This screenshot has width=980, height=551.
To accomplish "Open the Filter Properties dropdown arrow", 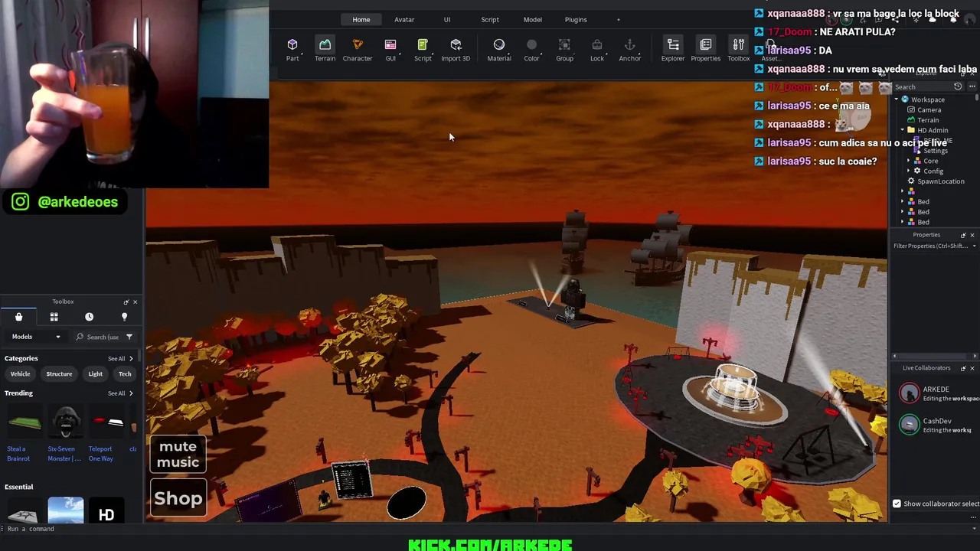I will pyautogui.click(x=974, y=246).
